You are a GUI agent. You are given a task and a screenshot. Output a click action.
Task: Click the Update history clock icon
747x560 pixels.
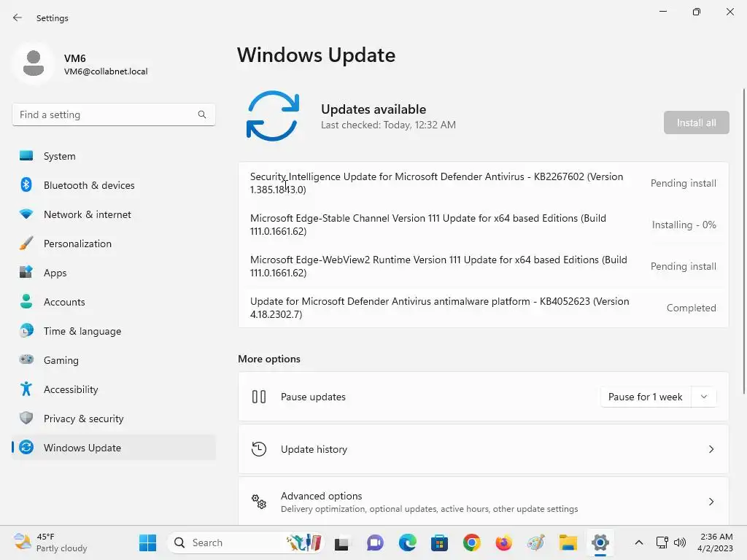click(x=259, y=449)
